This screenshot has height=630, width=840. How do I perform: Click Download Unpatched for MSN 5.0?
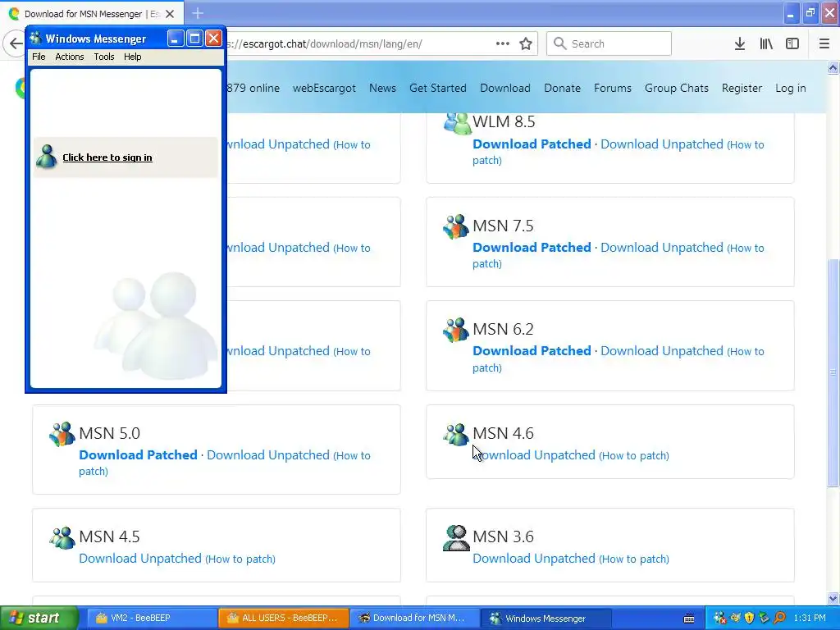tap(268, 454)
